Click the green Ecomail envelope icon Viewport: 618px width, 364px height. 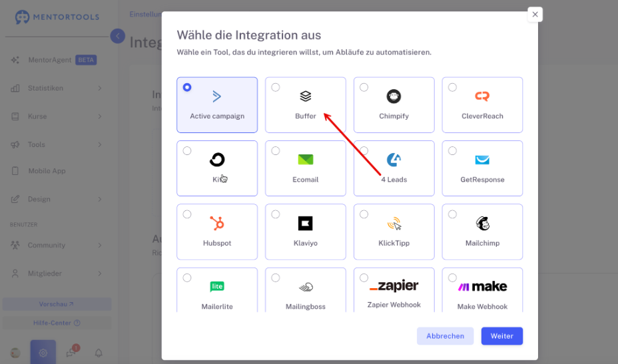click(x=306, y=160)
